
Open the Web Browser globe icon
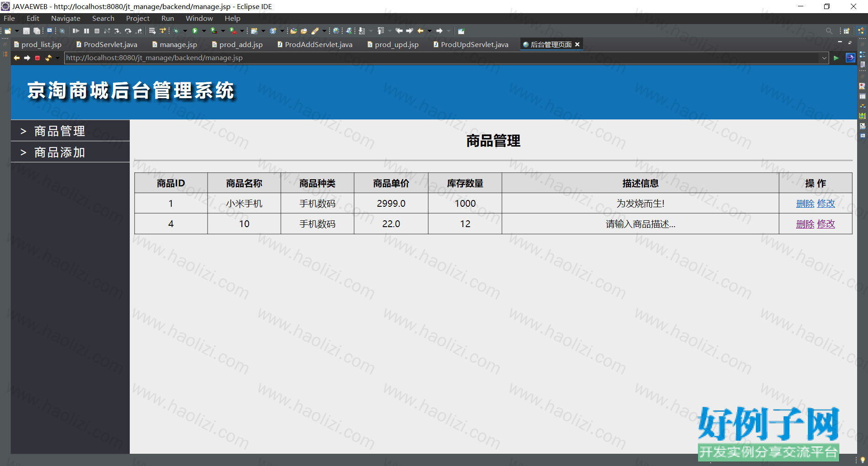point(336,31)
